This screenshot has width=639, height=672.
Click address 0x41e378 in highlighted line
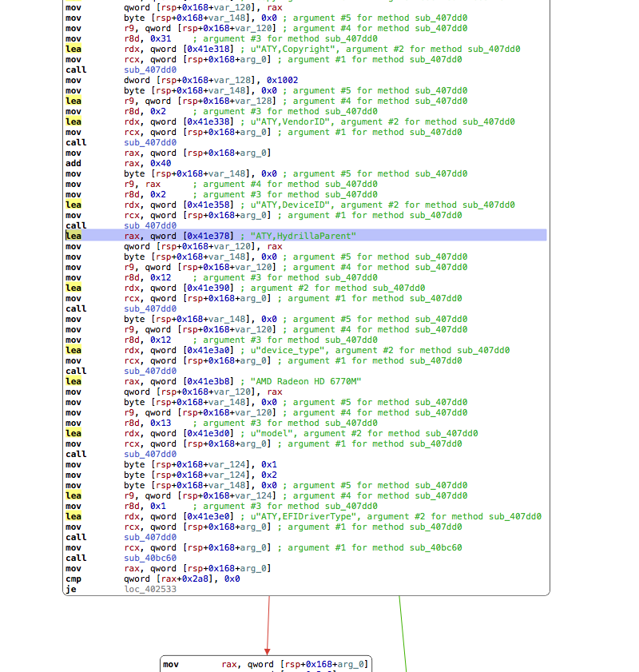coord(210,237)
